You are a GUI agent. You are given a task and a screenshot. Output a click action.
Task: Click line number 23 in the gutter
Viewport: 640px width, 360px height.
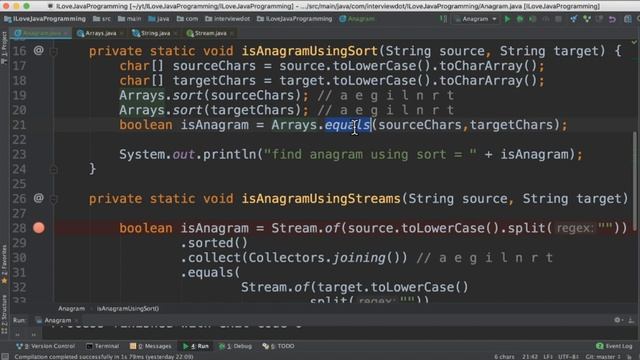tap(19, 155)
